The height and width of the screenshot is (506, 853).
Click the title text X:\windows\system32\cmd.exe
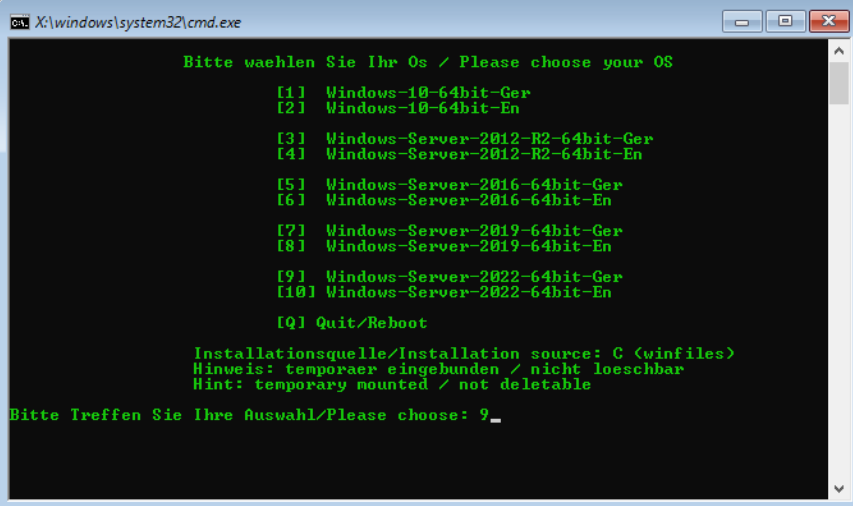pyautogui.click(x=138, y=22)
